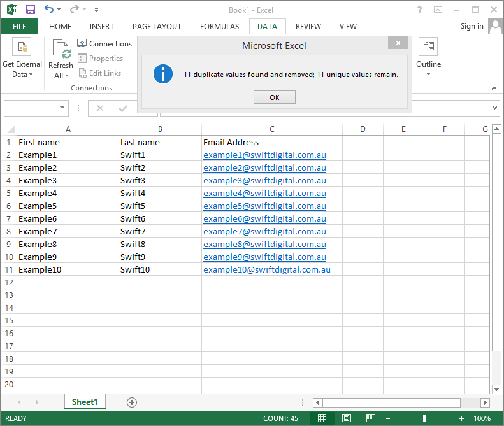Screen dimensions: 504x426
Task: Select cell containing 'Example9'
Action: pos(68,257)
